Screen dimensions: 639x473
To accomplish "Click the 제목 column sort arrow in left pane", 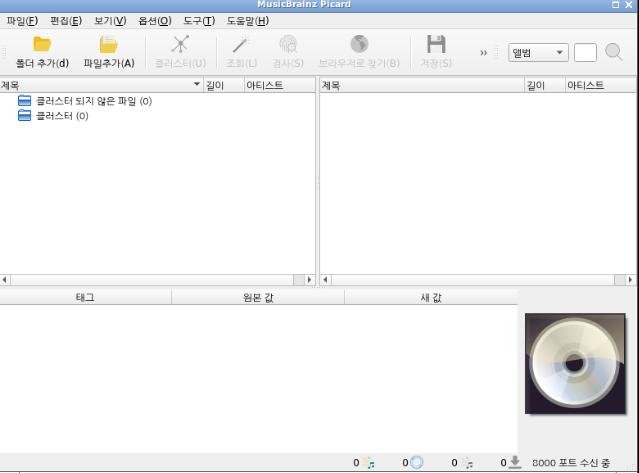I will click(x=196, y=86).
